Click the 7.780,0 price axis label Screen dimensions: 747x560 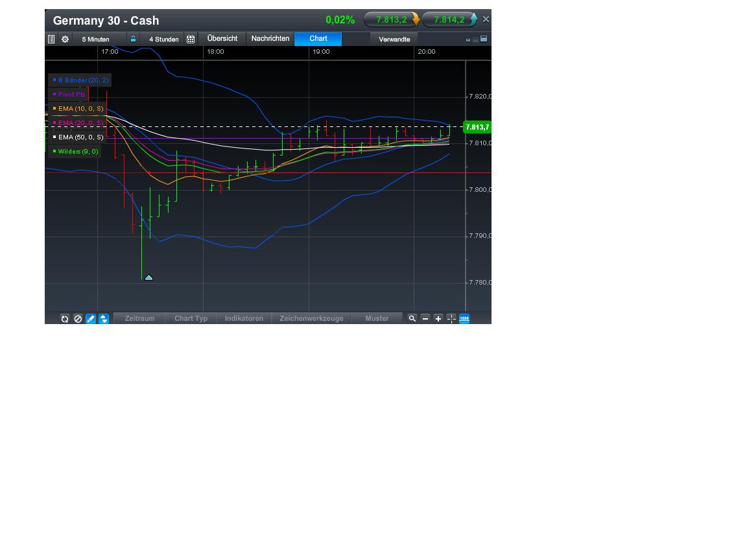(x=480, y=283)
